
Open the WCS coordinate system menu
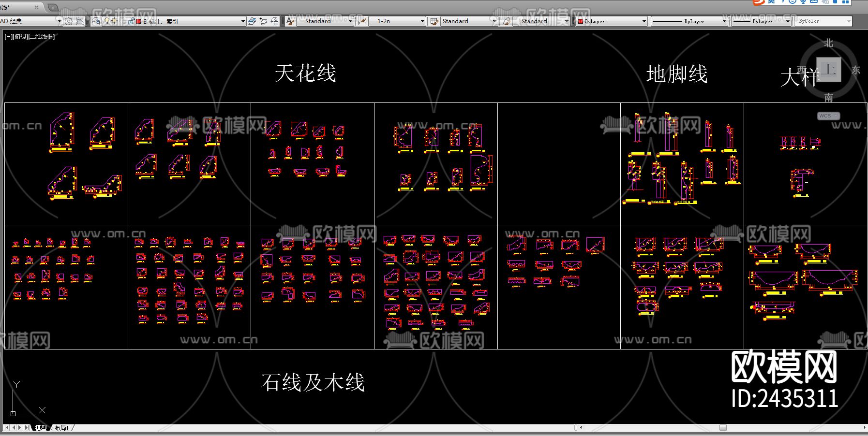pyautogui.click(x=828, y=116)
